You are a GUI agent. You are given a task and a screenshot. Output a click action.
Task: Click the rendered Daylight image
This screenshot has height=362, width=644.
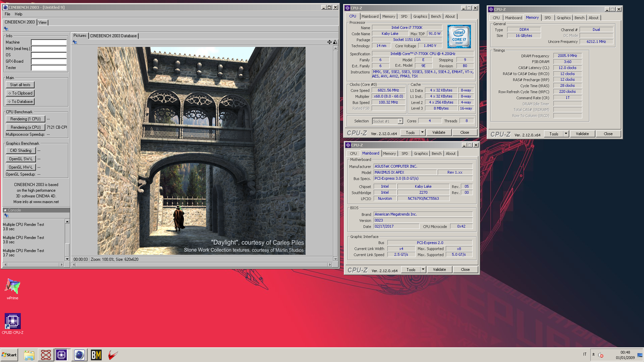pos(201,151)
